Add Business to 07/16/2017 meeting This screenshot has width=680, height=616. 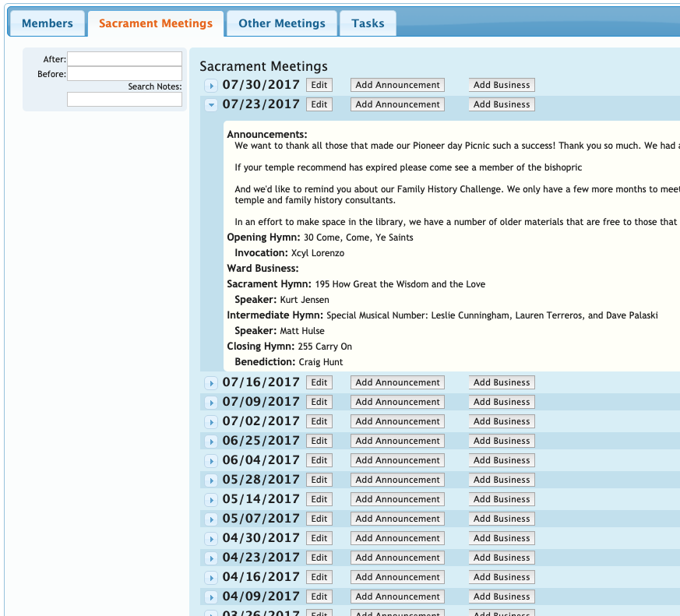click(502, 382)
